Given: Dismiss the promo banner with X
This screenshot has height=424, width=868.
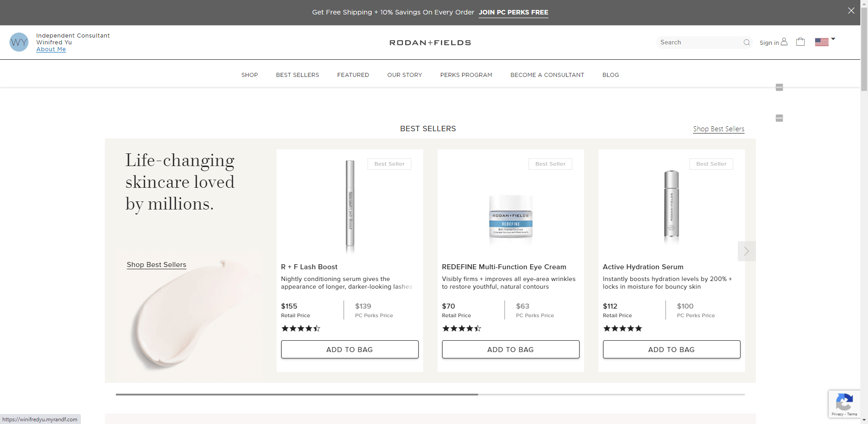Looking at the screenshot, I should 851,10.
